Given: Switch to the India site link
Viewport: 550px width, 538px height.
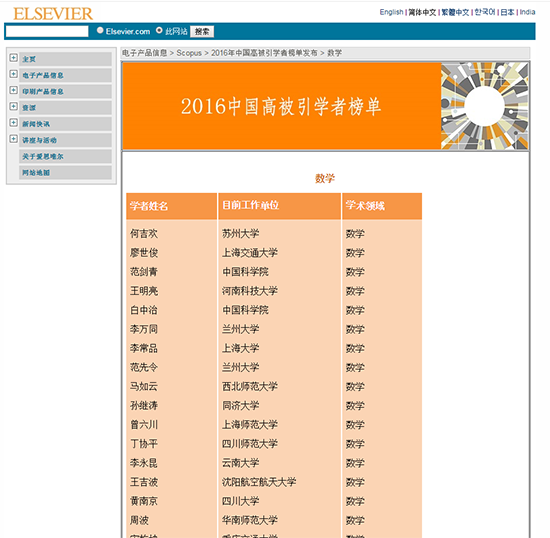Looking at the screenshot, I should 527,12.
